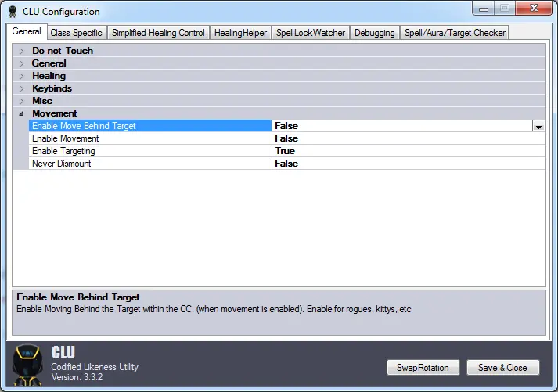Open the Simplified Healing Control tab

click(158, 33)
